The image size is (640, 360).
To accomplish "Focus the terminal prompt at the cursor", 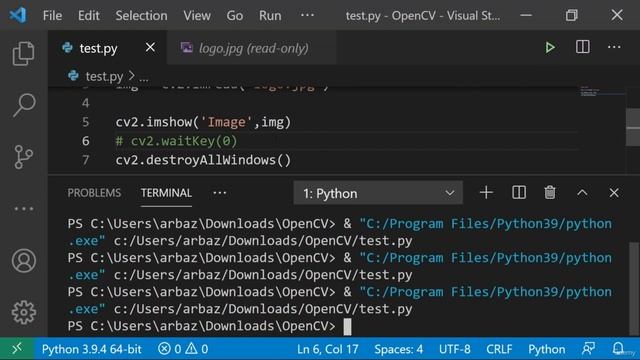I will click(347, 326).
